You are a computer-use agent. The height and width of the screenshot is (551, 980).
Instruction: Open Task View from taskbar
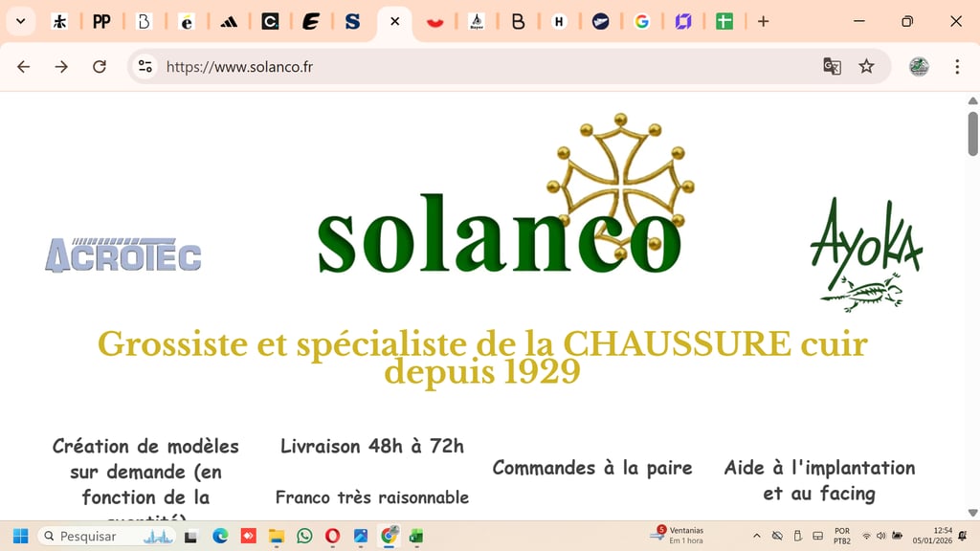click(x=191, y=536)
